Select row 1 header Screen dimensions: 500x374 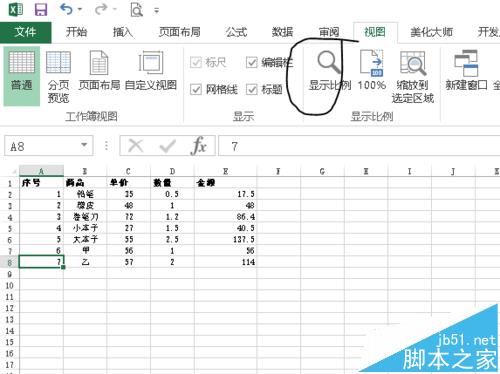click(10, 183)
